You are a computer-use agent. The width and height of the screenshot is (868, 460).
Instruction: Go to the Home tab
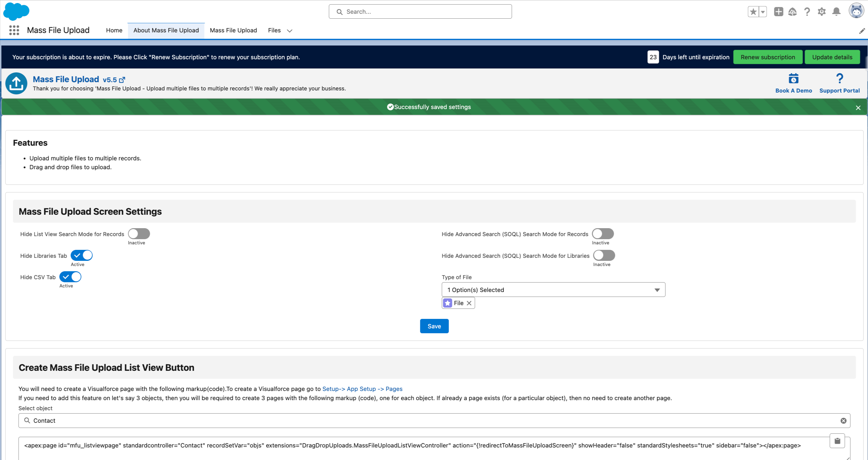[114, 30]
